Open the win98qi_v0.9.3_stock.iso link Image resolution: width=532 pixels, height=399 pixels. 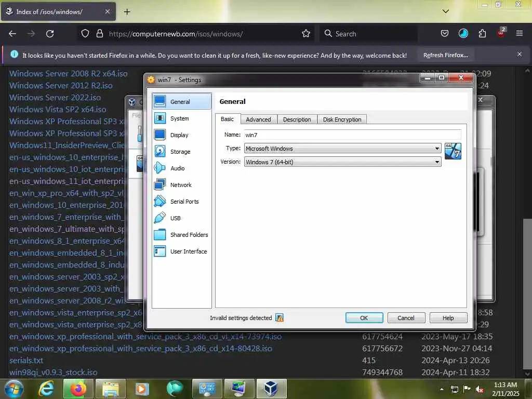[54, 372]
